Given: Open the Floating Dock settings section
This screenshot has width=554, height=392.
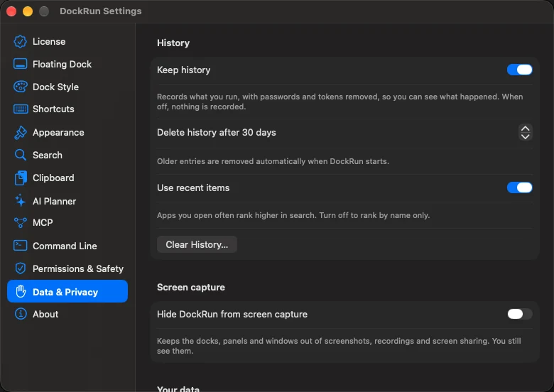Looking at the screenshot, I should point(67,65).
